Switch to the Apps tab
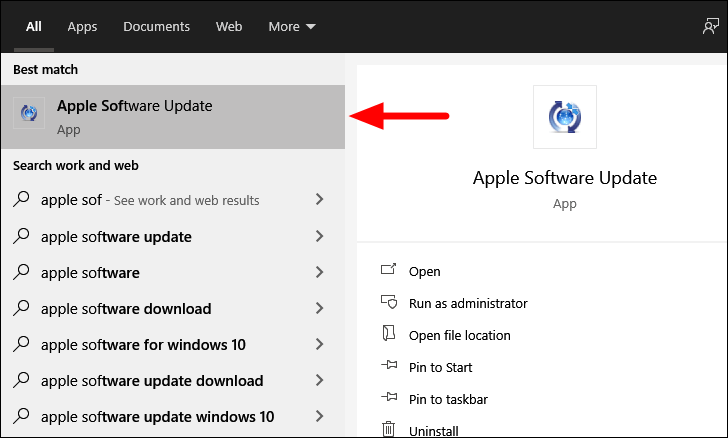Viewport: 728px width, 438px height. (82, 26)
